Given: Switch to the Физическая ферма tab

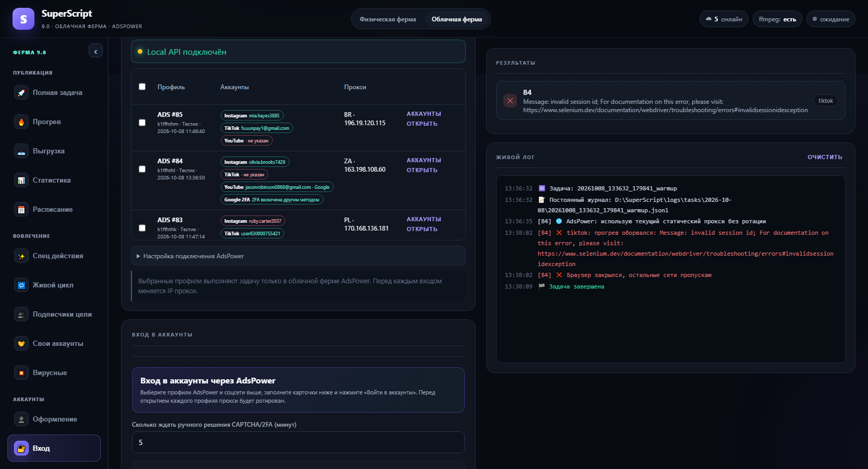Looking at the screenshot, I should click(388, 19).
